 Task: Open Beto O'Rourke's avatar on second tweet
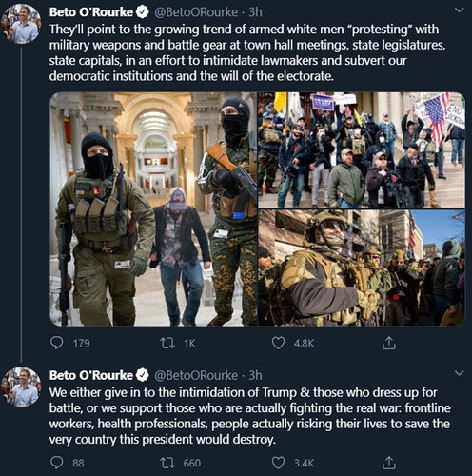[x=21, y=387]
